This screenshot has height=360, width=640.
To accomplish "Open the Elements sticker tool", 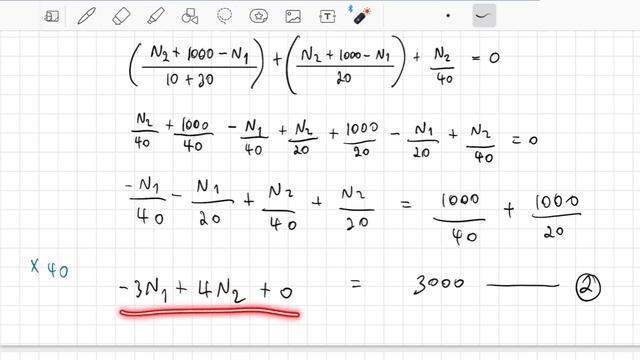I will pyautogui.click(x=258, y=16).
